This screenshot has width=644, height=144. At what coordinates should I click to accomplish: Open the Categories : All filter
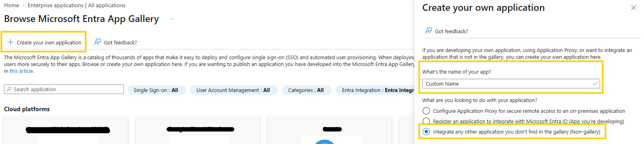306,90
